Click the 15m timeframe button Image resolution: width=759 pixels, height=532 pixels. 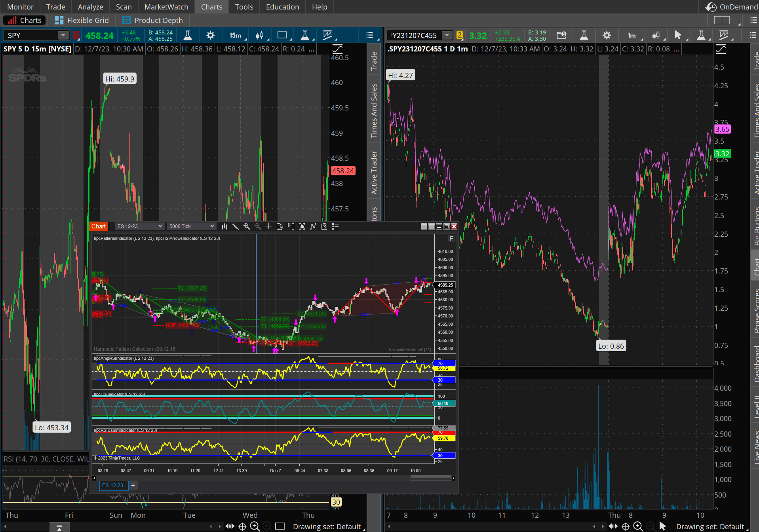click(x=235, y=36)
